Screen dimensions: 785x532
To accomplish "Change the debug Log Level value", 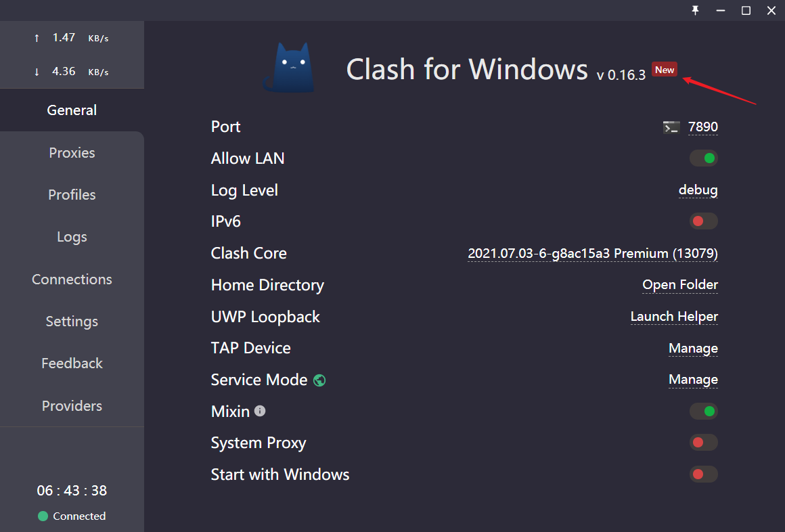I will pyautogui.click(x=698, y=190).
